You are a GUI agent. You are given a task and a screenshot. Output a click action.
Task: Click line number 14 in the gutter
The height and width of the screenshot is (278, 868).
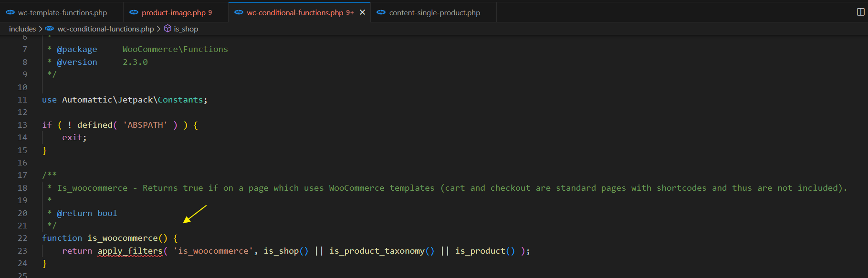coord(22,137)
